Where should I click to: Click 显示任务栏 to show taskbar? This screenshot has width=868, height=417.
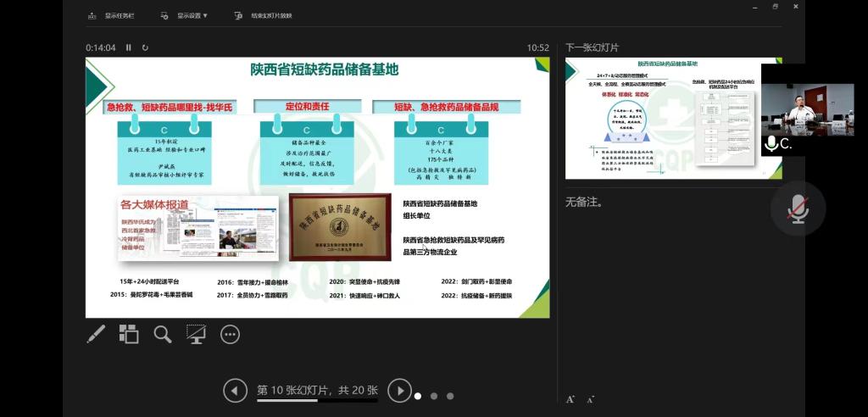[x=112, y=15]
